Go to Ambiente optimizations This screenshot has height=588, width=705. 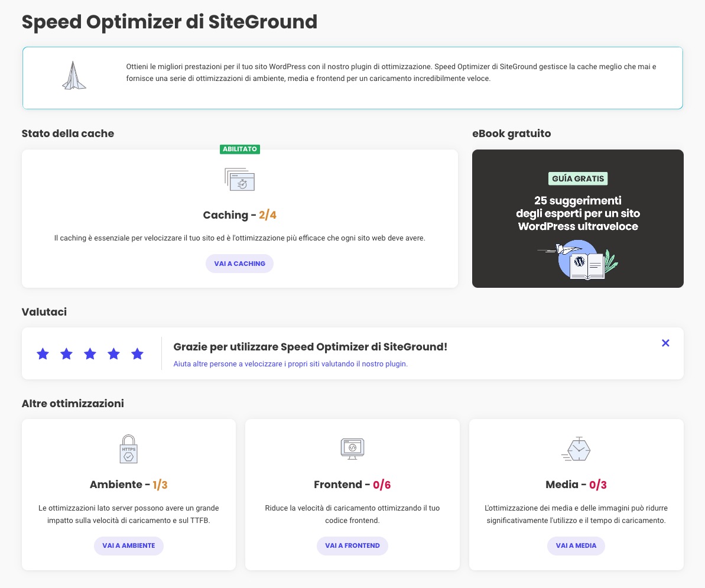click(129, 545)
